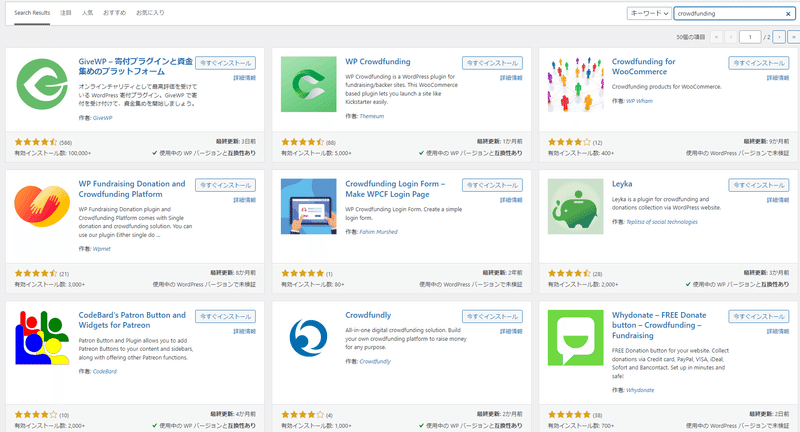Screen dimensions: 800x432
Task: Open the Crowdfundly blue swirl icon
Action: click(309, 338)
